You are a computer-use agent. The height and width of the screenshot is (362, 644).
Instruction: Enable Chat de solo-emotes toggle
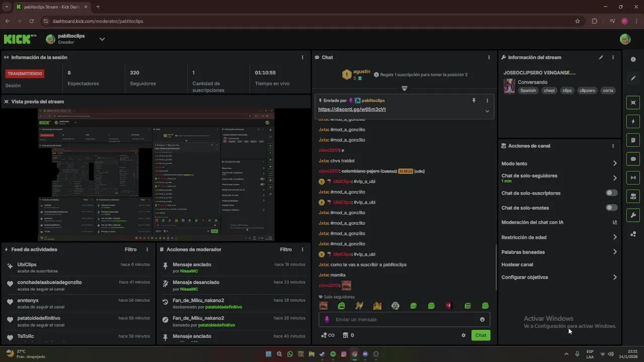pos(611,208)
